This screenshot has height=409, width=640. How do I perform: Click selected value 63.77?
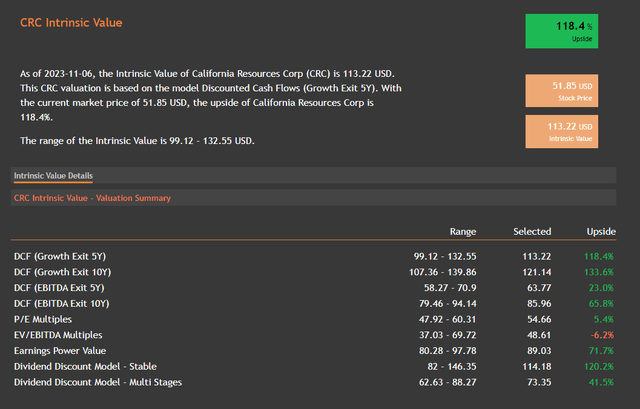pyautogui.click(x=539, y=288)
